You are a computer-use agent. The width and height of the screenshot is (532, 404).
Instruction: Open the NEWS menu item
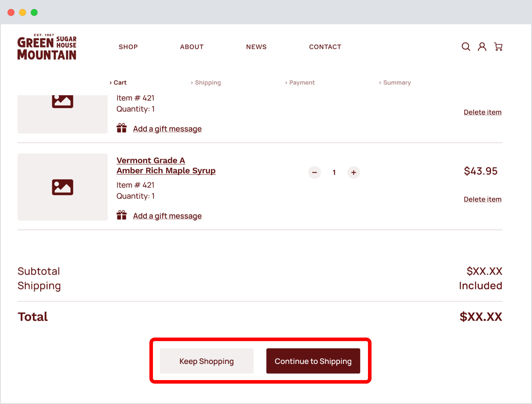coord(256,47)
